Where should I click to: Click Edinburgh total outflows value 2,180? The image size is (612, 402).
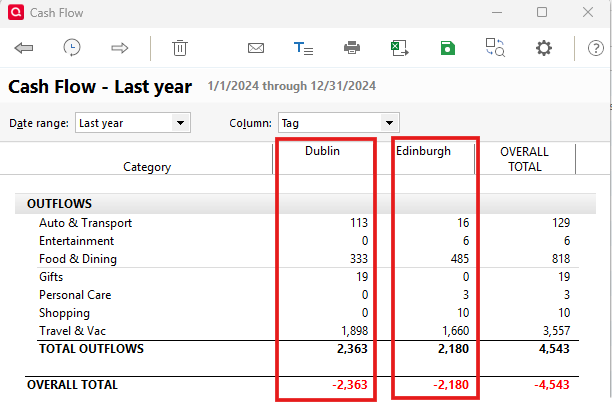(453, 349)
